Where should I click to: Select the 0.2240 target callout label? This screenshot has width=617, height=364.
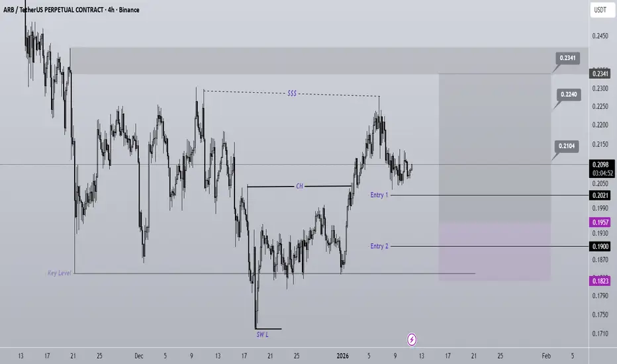click(x=569, y=95)
